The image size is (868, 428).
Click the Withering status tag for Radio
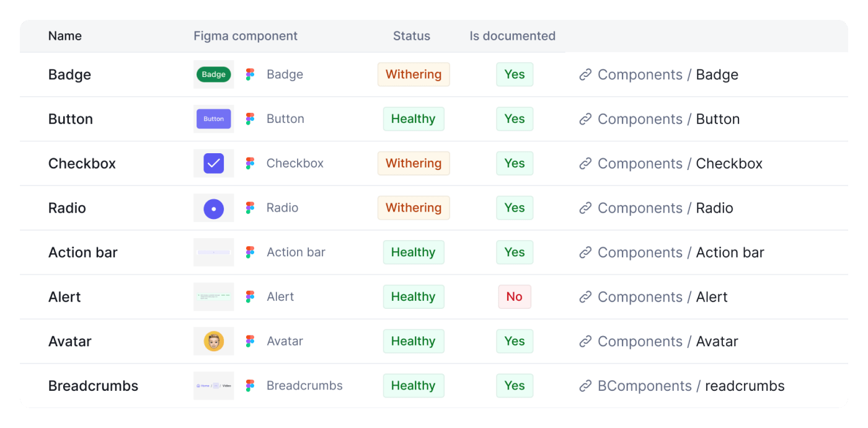pos(414,208)
